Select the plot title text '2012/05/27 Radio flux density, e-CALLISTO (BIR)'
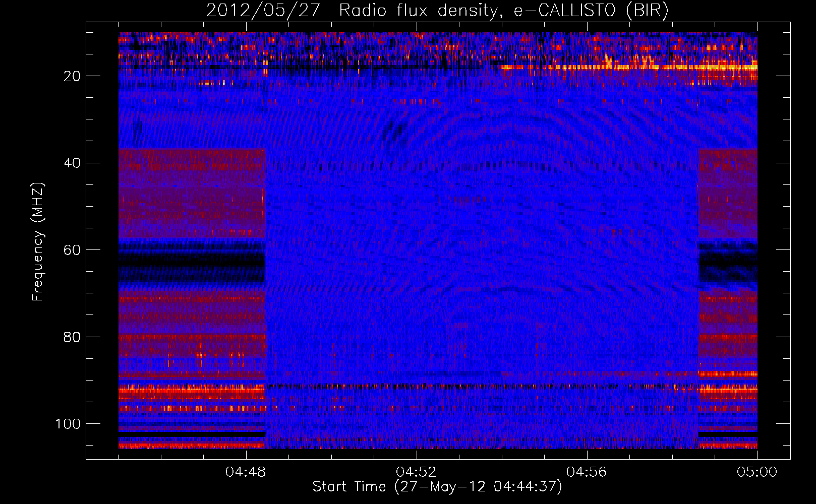 (x=437, y=11)
